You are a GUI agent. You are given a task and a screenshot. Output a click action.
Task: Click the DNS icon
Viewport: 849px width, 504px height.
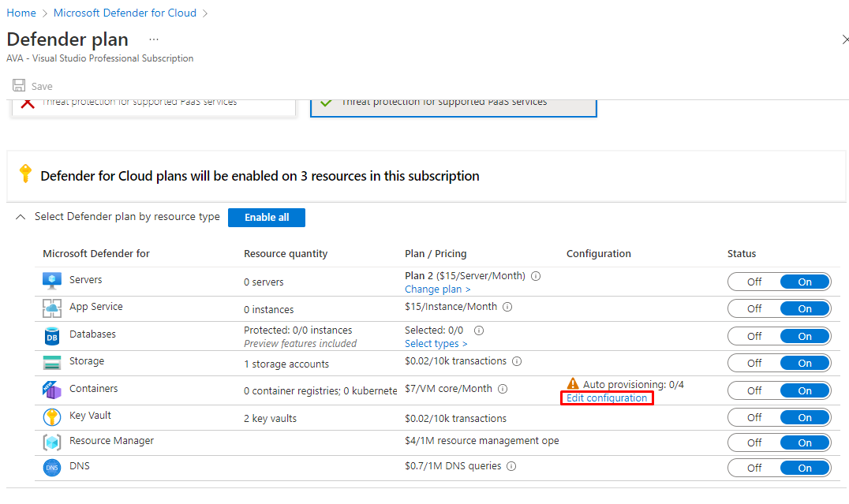[x=52, y=468]
